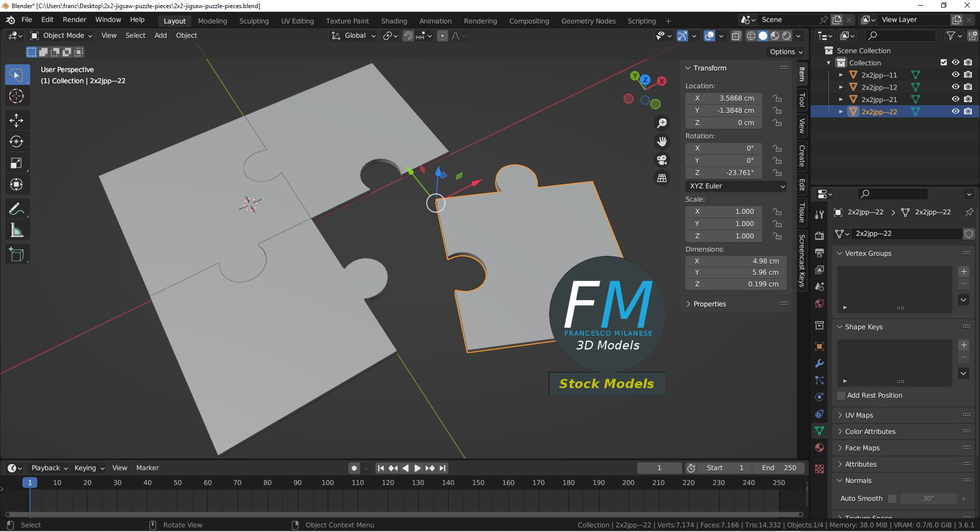Screen dimensions: 980x532
Task: Activate the Rotate tool
Action: click(x=16, y=141)
